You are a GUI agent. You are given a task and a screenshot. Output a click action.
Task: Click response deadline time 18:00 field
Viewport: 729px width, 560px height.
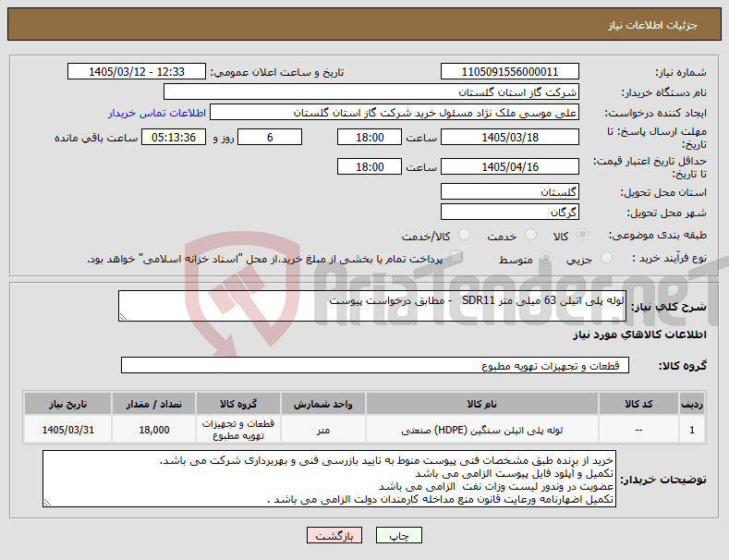tap(370, 137)
